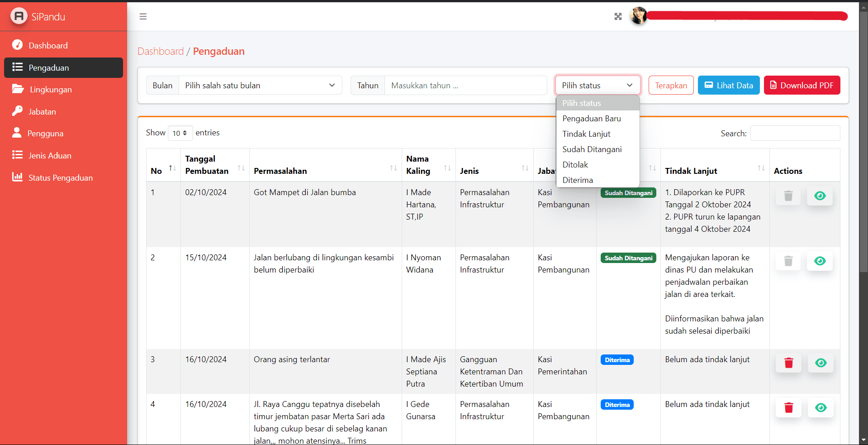
Task: Sort by Jenis column
Action: (494, 165)
